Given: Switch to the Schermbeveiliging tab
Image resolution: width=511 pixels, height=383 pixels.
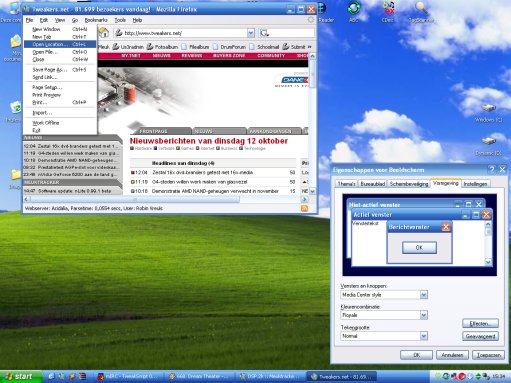Looking at the screenshot, I should pyautogui.click(x=409, y=184).
